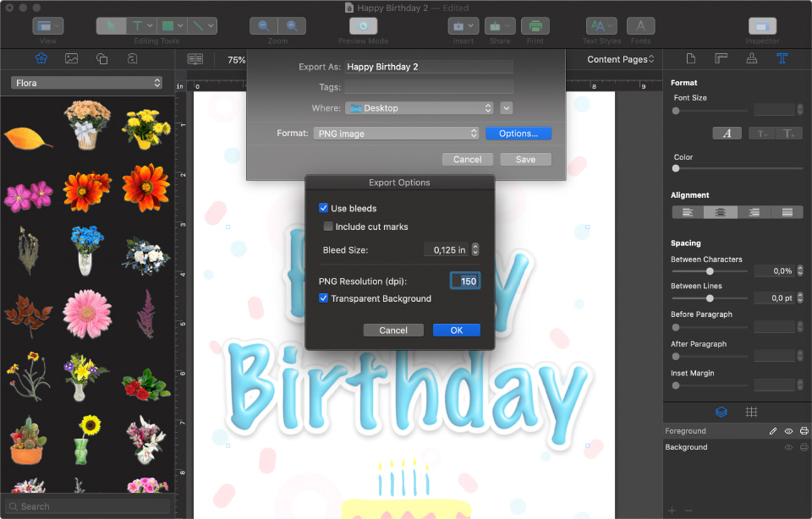The image size is (812, 519).
Task: Click the Save button
Action: [525, 160]
